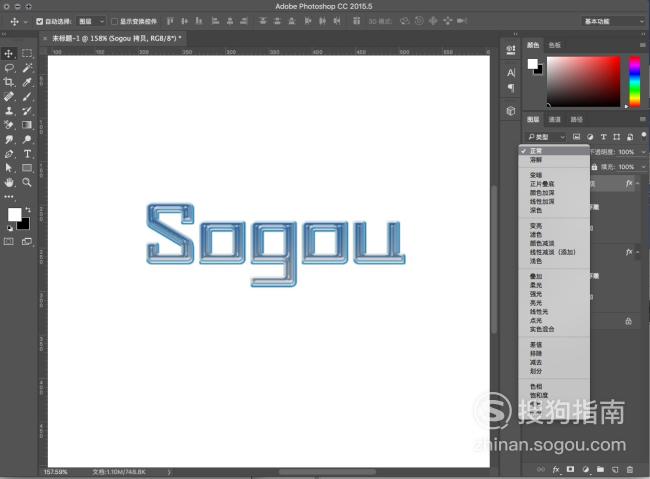
Task: Select the Magic Wand tool
Action: tap(27, 68)
